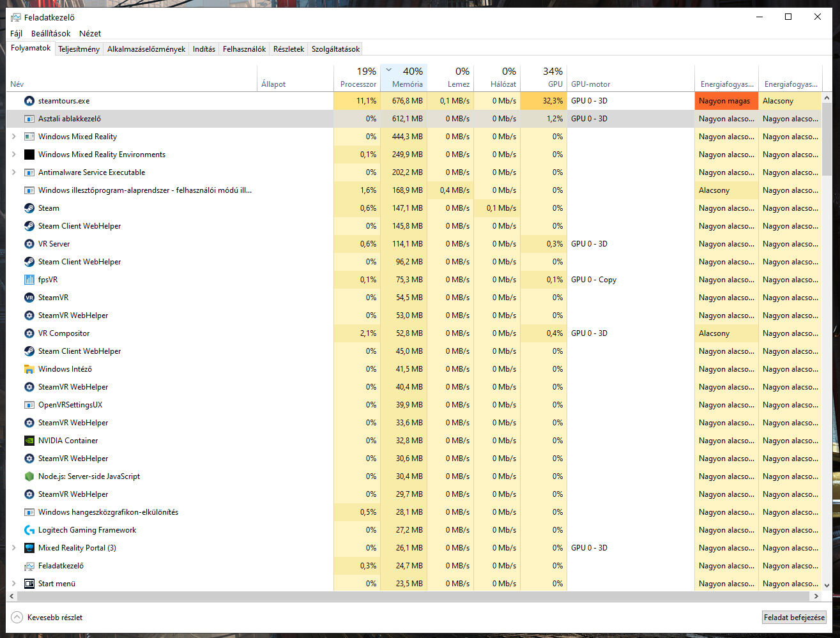Click the Windows Intéző folder icon
Image resolution: width=840 pixels, height=638 pixels.
pos(29,369)
